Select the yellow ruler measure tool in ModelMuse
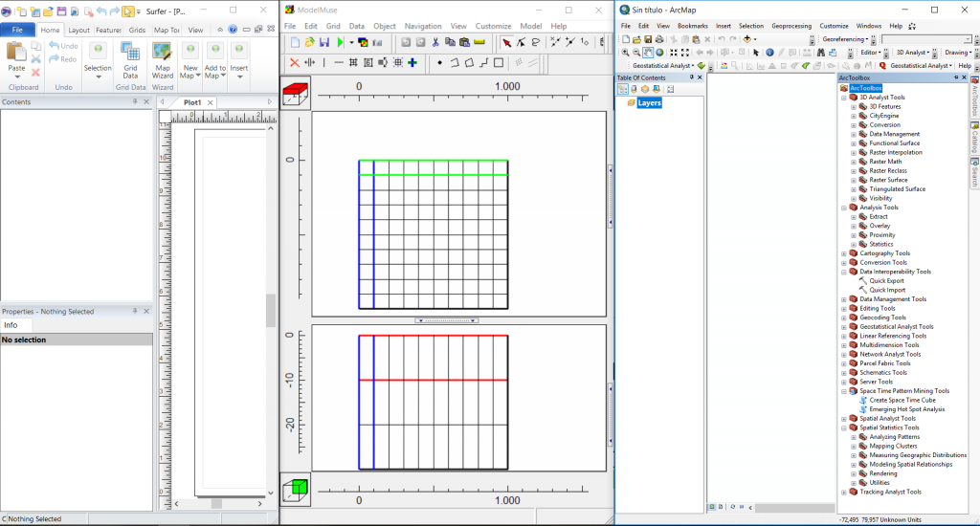Screen dimensions: 980x526 [x=479, y=42]
